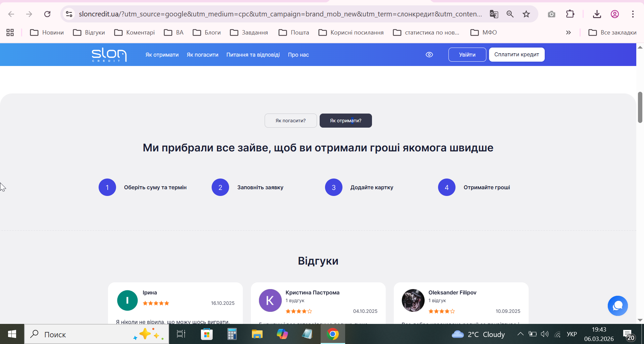This screenshot has width=644, height=344.
Task: Click the Windows Поиск search box
Action: click(97, 334)
